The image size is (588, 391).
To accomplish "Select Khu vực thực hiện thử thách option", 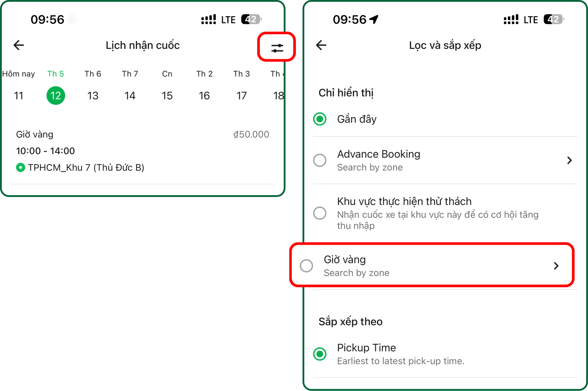I will click(320, 213).
